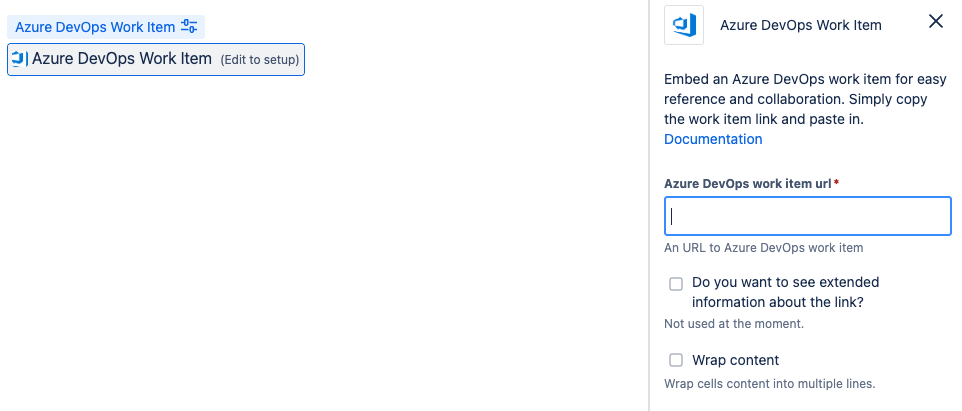Select the macro placeholder title in the editor
The width and height of the screenshot is (962, 411).
tap(122, 59)
